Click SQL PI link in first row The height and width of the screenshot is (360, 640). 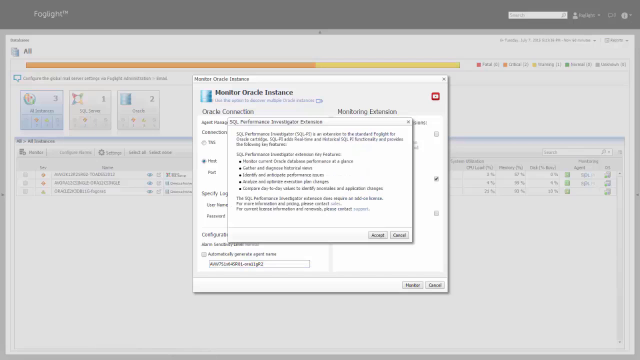[x=587, y=175]
